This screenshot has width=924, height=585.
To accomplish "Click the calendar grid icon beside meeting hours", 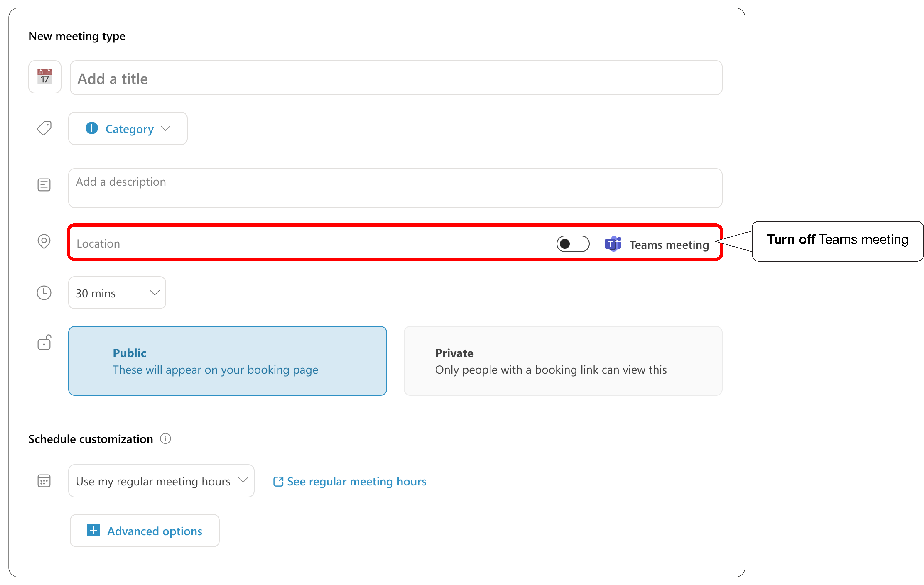I will point(44,481).
